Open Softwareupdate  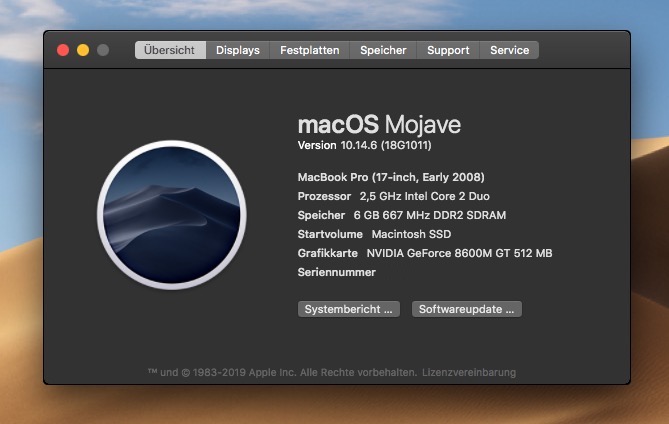(x=467, y=309)
